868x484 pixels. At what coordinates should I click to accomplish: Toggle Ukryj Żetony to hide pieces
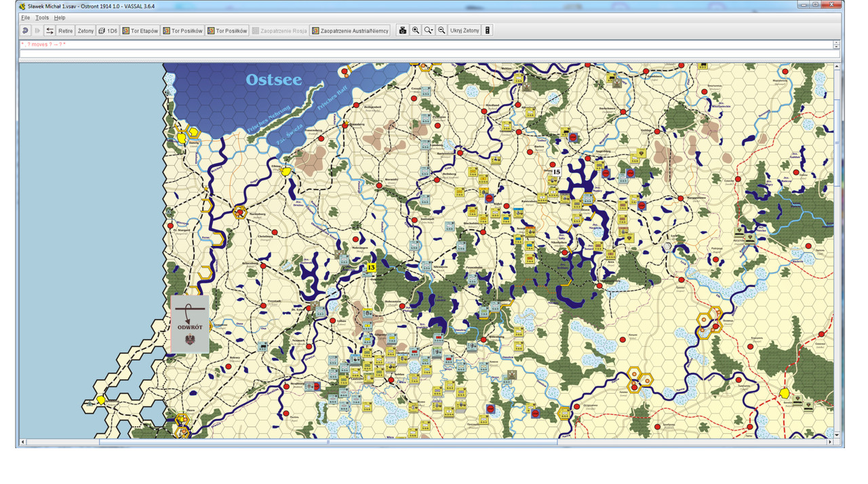point(465,31)
